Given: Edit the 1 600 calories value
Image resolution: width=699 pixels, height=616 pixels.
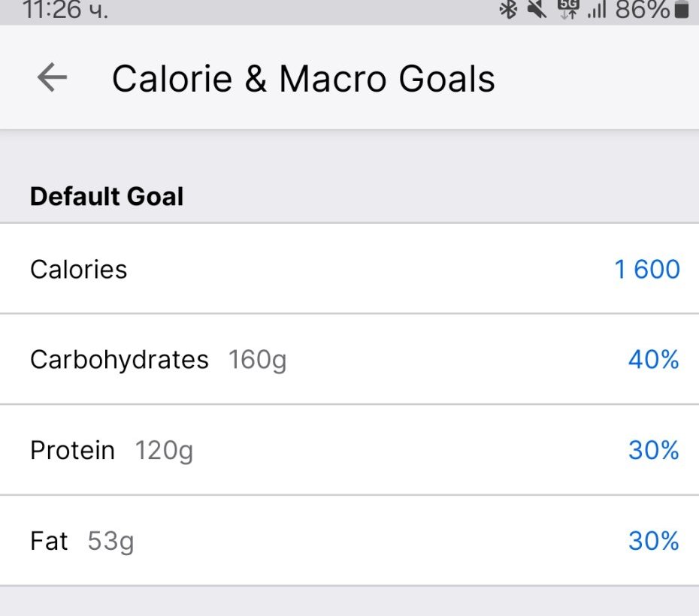Looking at the screenshot, I should 647,269.
